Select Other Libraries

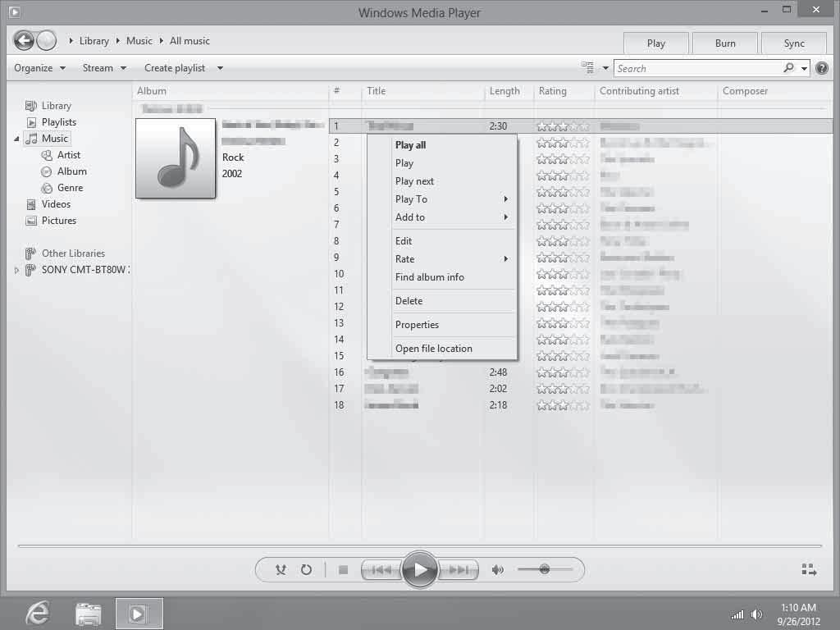(73, 253)
